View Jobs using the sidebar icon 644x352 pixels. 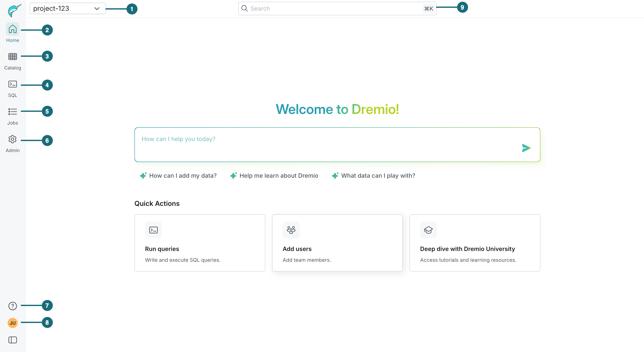pos(12,112)
